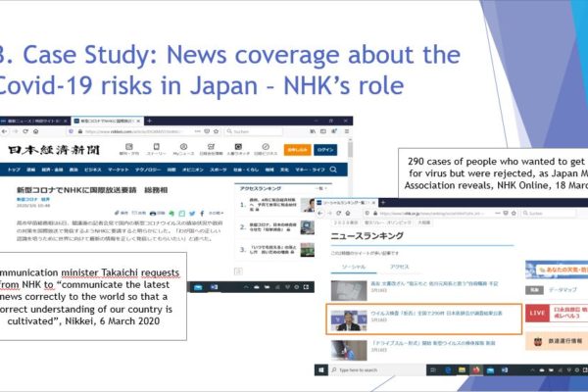Viewport: 588px width, 392px height.
Task: Click the Pocket icon in the NHK address bar
Action: click(506, 213)
